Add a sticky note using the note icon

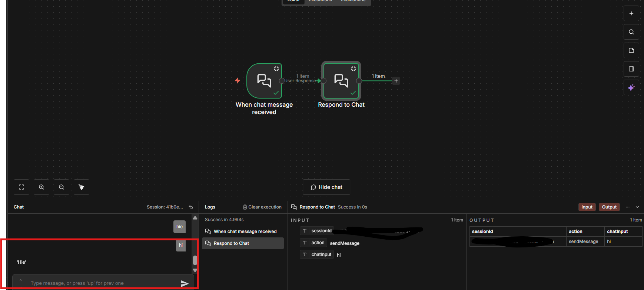[x=631, y=50]
